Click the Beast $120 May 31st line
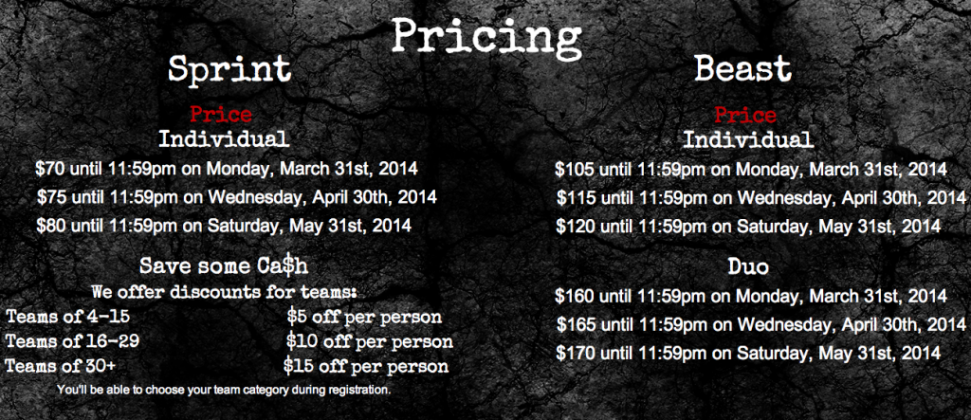 (748, 226)
